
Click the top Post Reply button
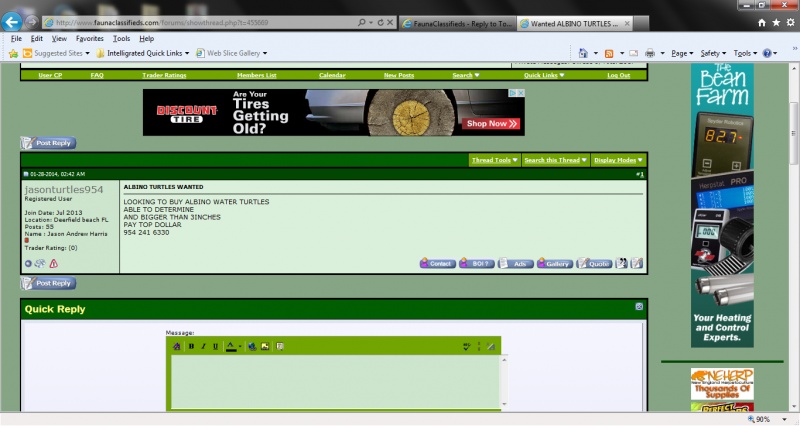[48, 143]
